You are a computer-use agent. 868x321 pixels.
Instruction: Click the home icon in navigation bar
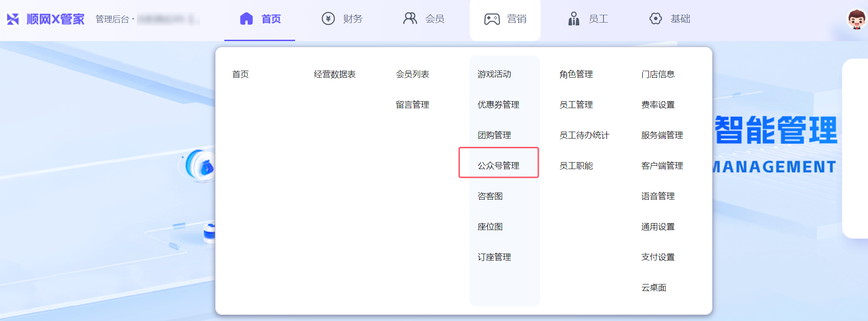[x=246, y=19]
